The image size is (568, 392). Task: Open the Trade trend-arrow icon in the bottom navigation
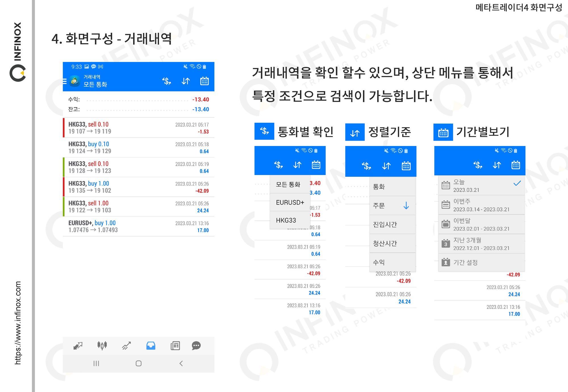(x=126, y=346)
